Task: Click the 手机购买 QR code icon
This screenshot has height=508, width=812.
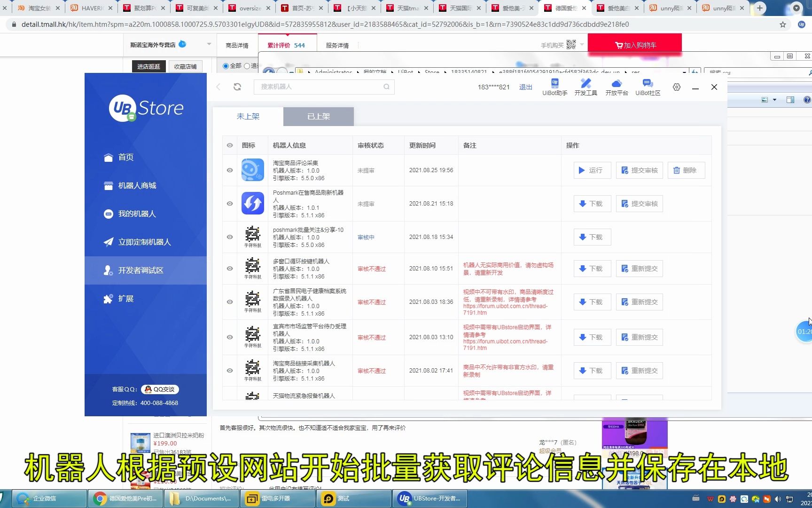Action: [x=571, y=44]
